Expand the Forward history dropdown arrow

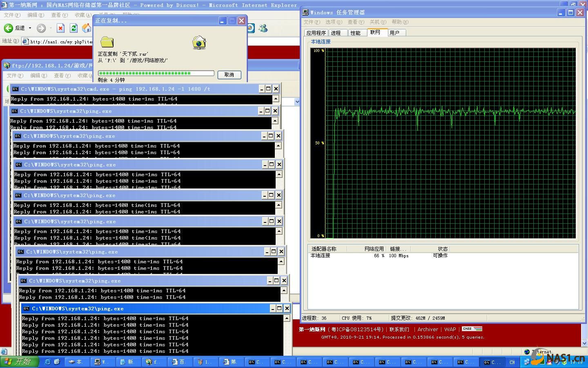click(x=51, y=28)
